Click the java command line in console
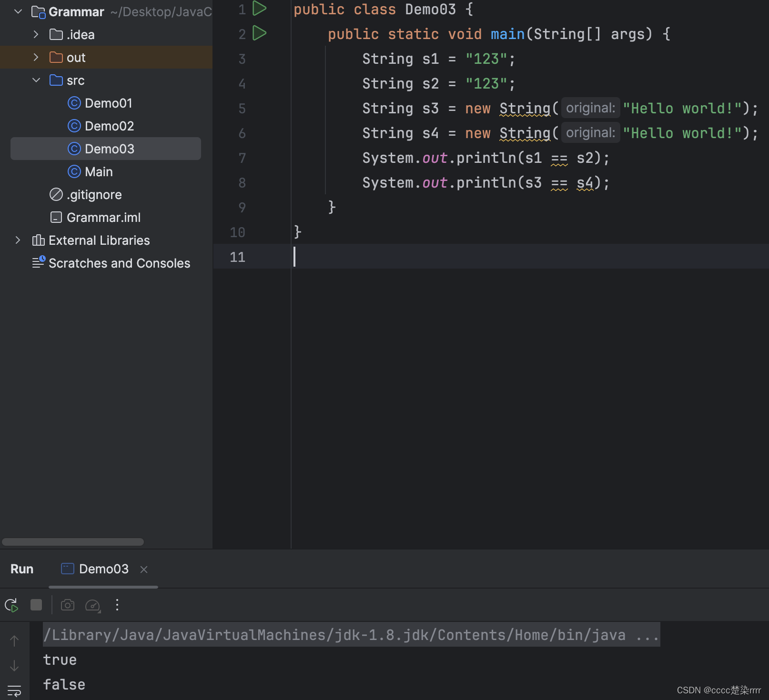The image size is (769, 700). pos(351,635)
